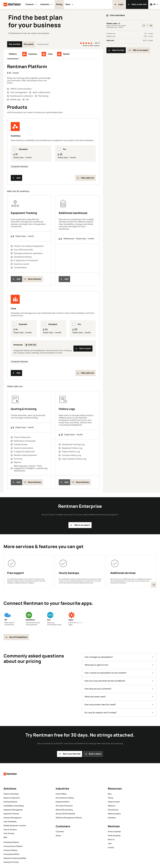Open the Products dropdown menu
This screenshot has height=868, width=160.
[31, 4]
